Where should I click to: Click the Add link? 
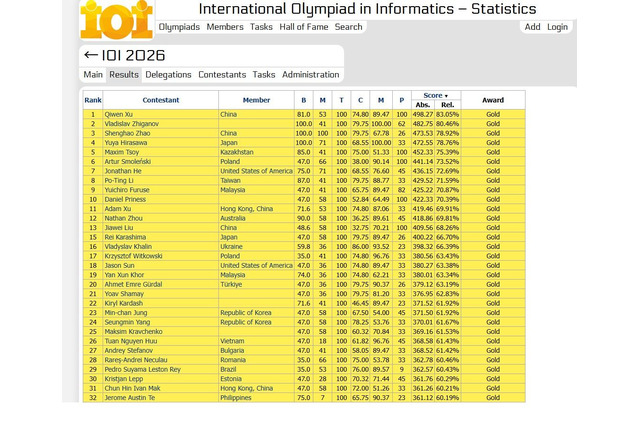[532, 27]
